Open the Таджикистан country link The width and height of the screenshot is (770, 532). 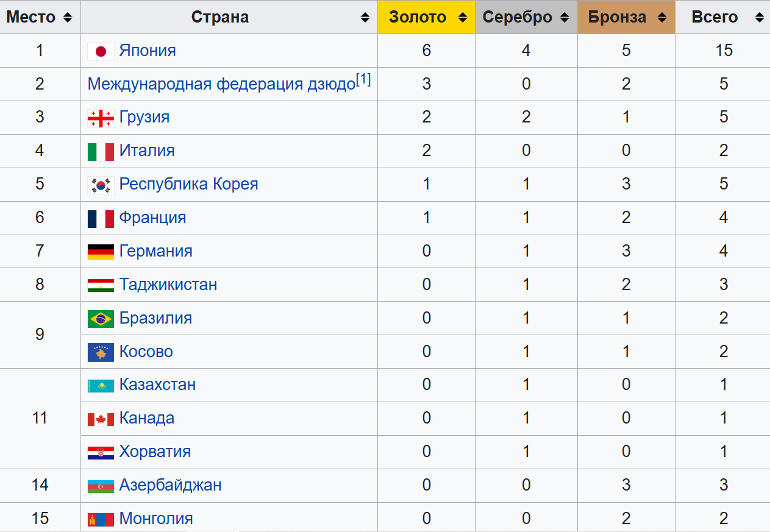pyautogui.click(x=168, y=285)
